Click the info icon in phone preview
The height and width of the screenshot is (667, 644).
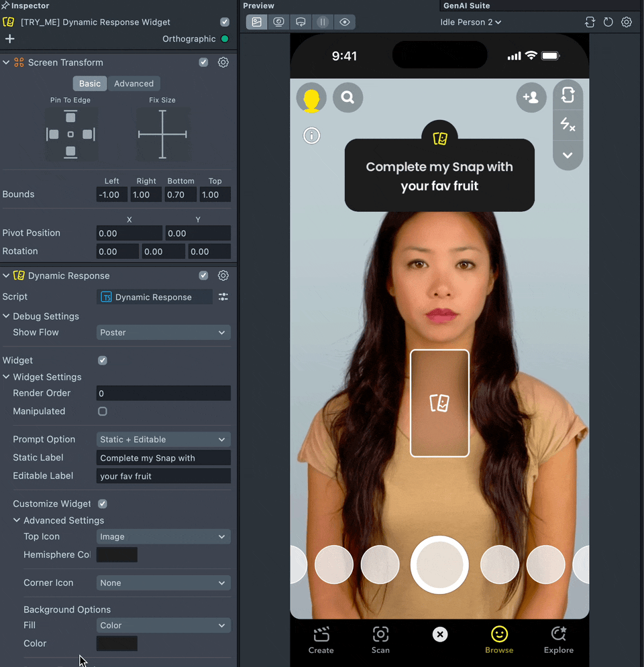click(312, 135)
